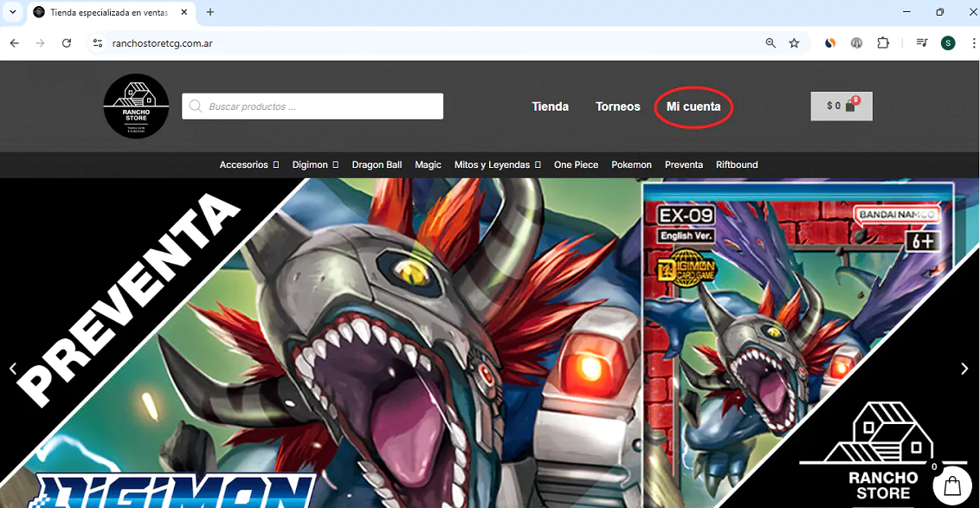Open a new browser tab
Screen dimensions: 980x508
[210, 12]
